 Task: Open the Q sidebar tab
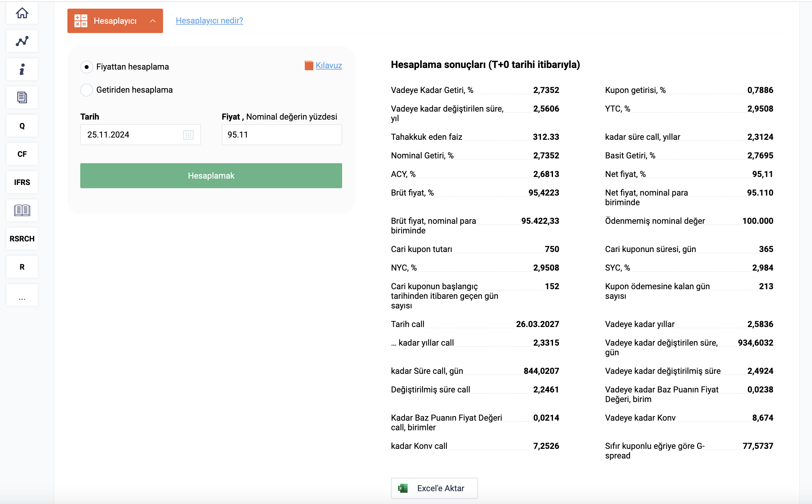click(x=22, y=126)
